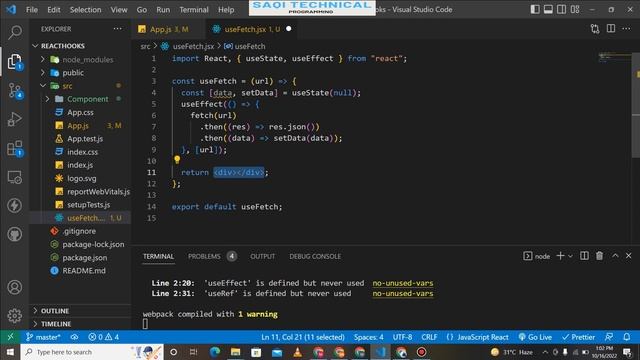The width and height of the screenshot is (640, 360).
Task: Open terminal launch profile dropdown arrow
Action: click(x=570, y=256)
